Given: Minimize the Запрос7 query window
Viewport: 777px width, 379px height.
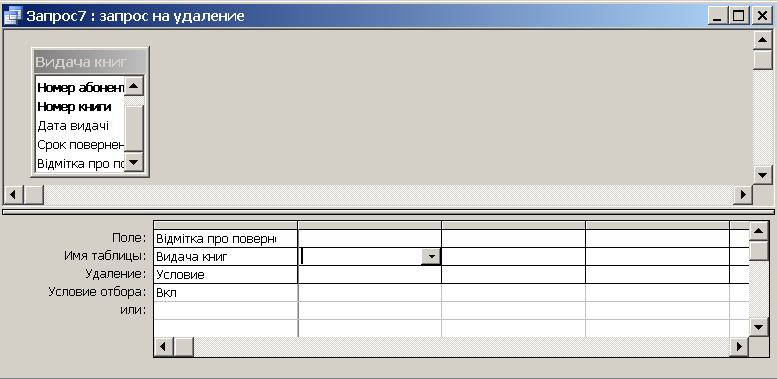Looking at the screenshot, I should tap(717, 16).
